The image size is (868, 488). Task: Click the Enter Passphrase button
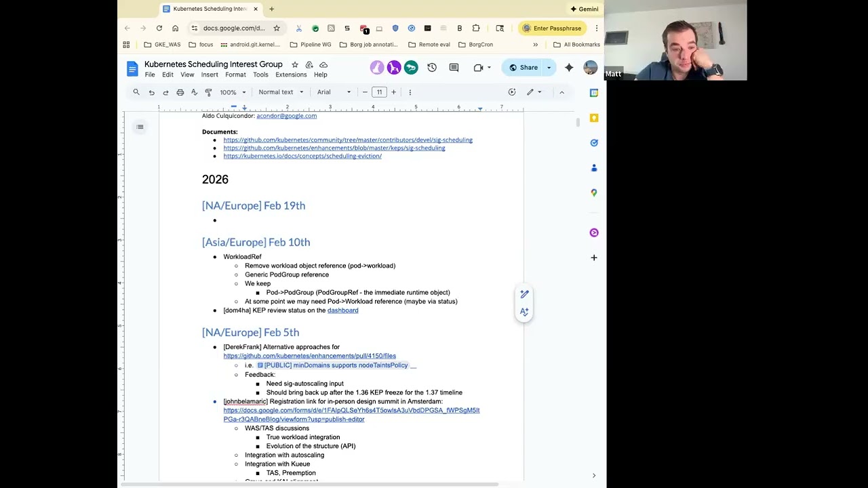click(x=553, y=28)
